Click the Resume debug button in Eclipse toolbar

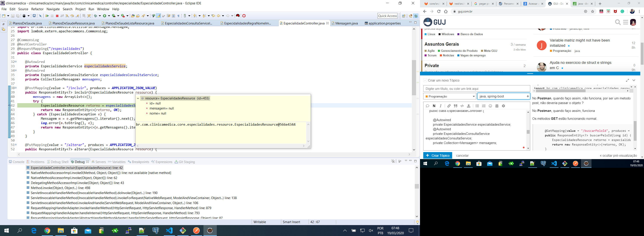pos(47,16)
